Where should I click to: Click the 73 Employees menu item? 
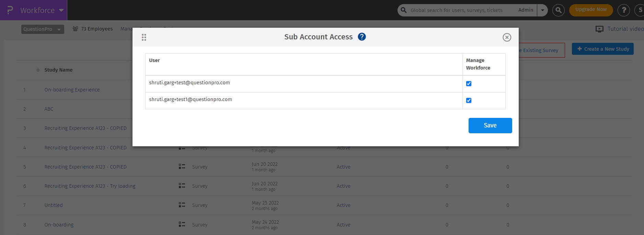(93, 29)
